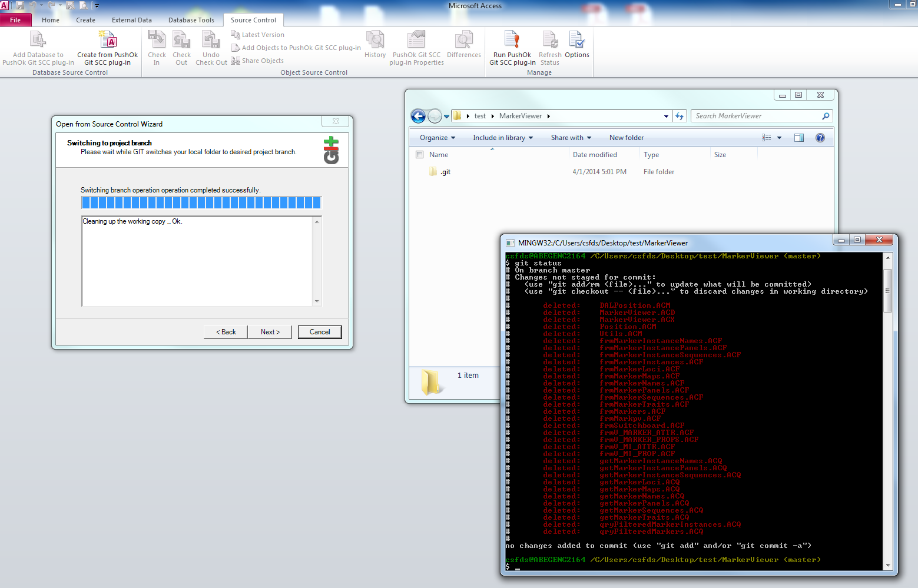
Task: Expand the Share with menu
Action: tap(571, 138)
